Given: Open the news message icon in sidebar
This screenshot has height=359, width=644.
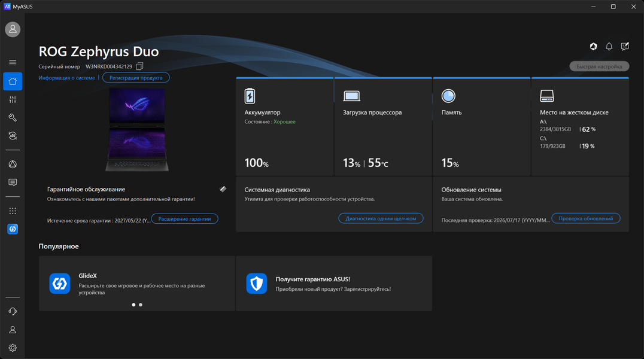Looking at the screenshot, I should (x=13, y=182).
